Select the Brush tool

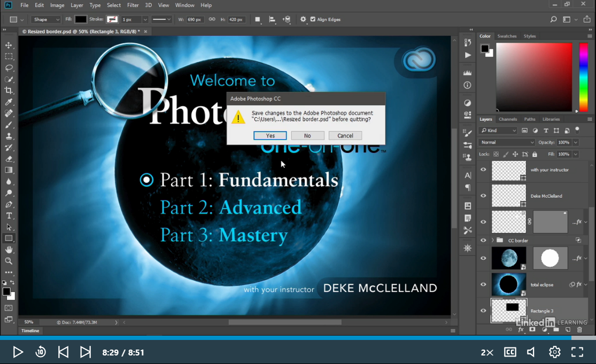9,125
